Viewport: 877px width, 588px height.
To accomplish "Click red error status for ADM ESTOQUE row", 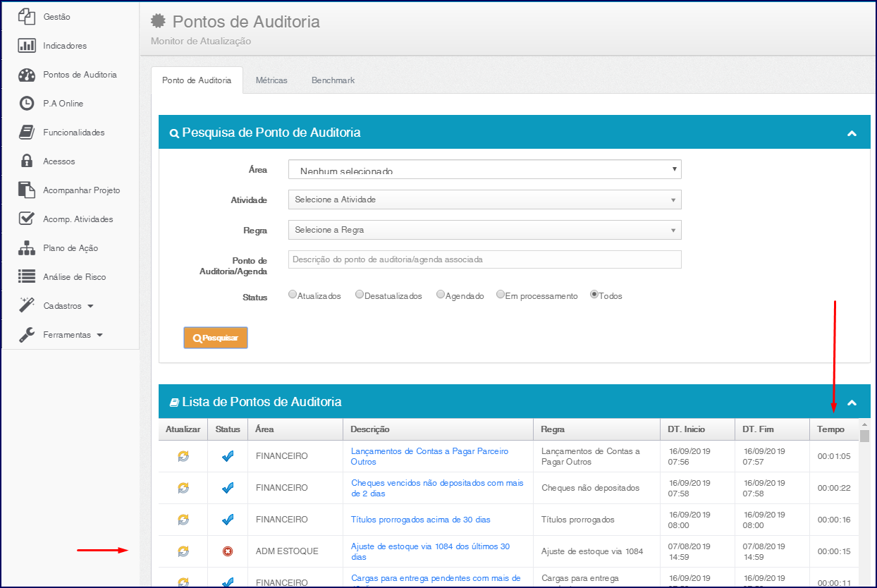I will pos(228,551).
